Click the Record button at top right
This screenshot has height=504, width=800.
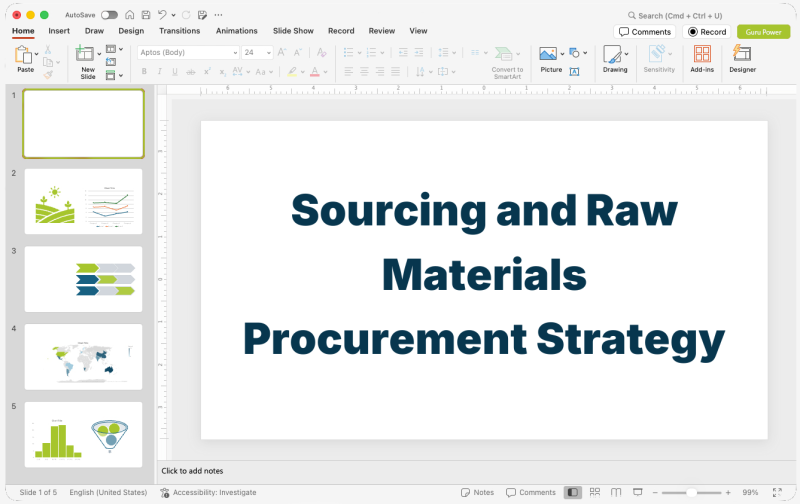707,32
